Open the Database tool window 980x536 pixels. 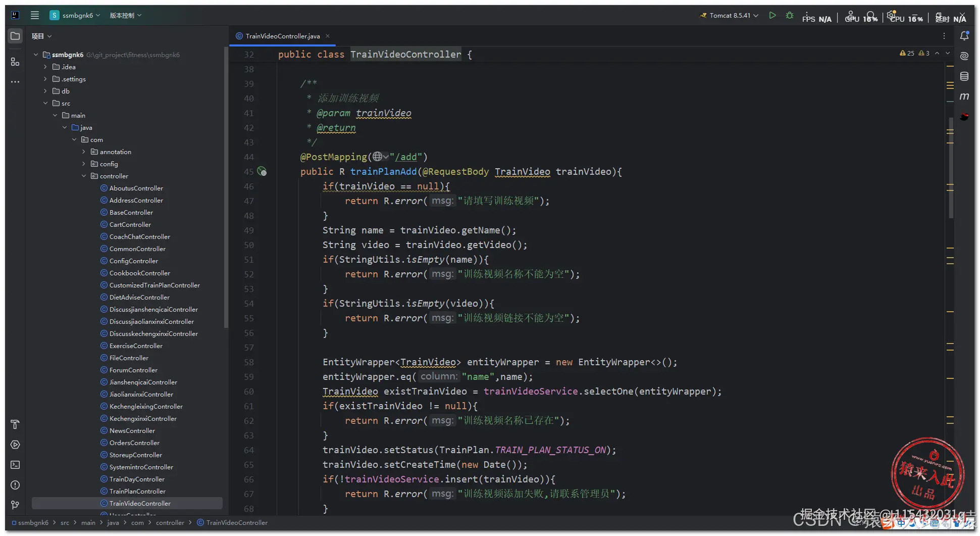coord(964,76)
